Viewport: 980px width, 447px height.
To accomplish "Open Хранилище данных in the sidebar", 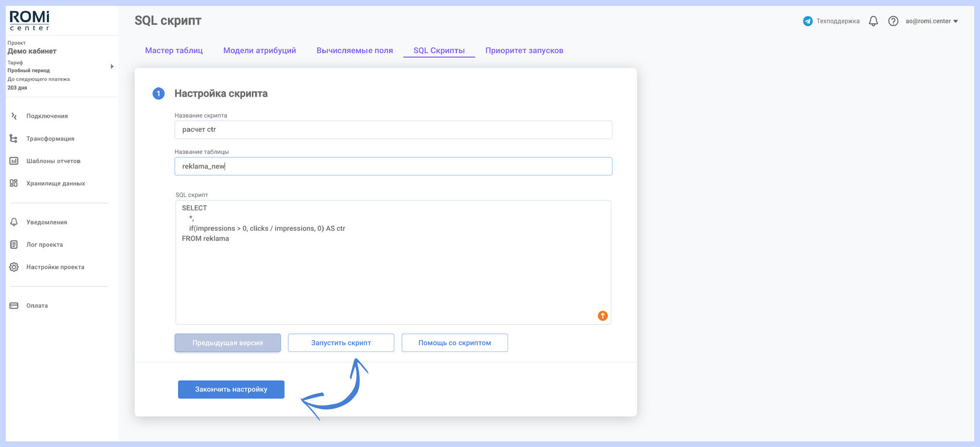I will tap(55, 183).
